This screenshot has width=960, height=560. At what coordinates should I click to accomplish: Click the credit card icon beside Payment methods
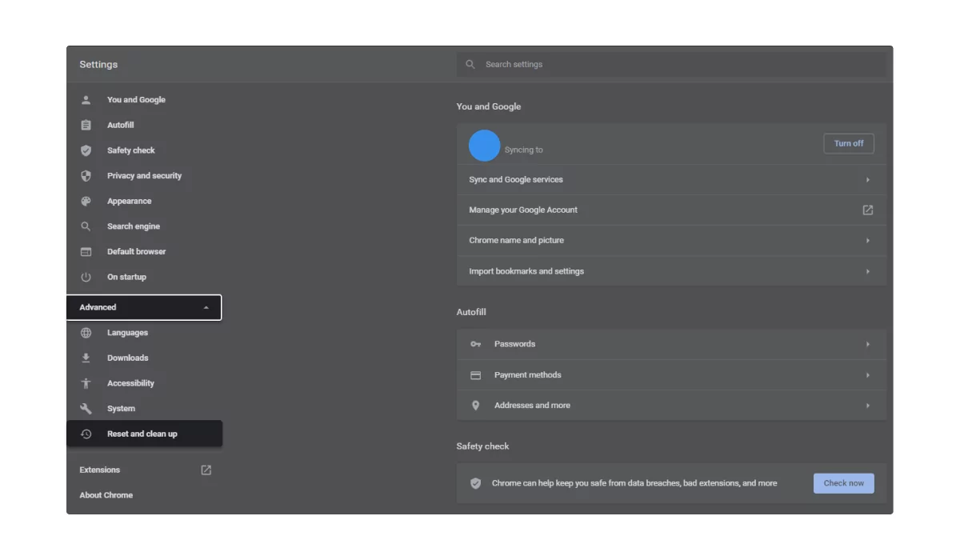[x=475, y=375]
